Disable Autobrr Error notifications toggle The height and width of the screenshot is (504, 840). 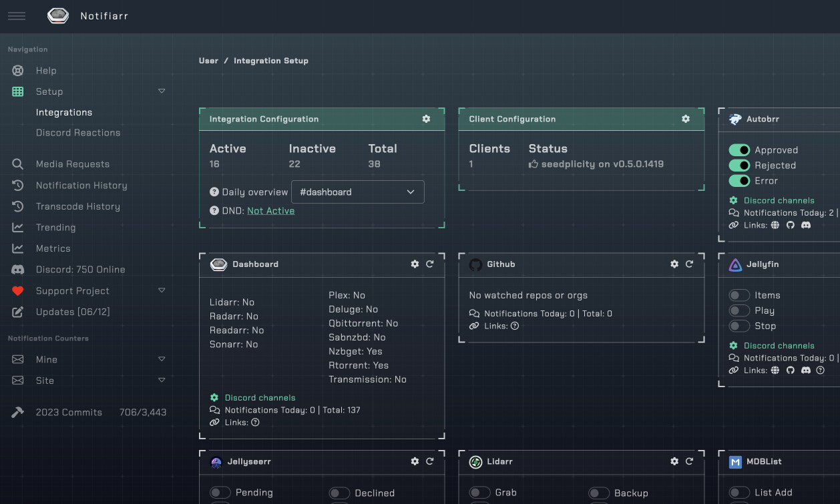point(739,181)
